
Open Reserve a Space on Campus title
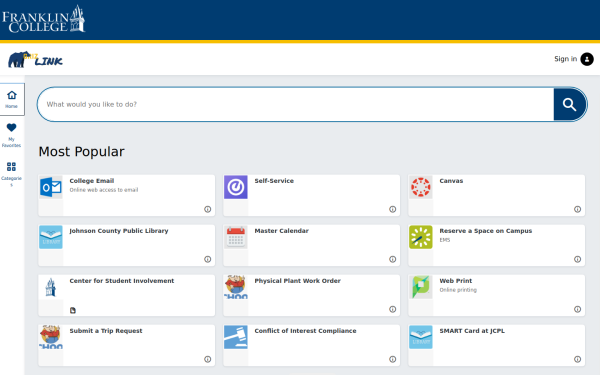[486, 231]
